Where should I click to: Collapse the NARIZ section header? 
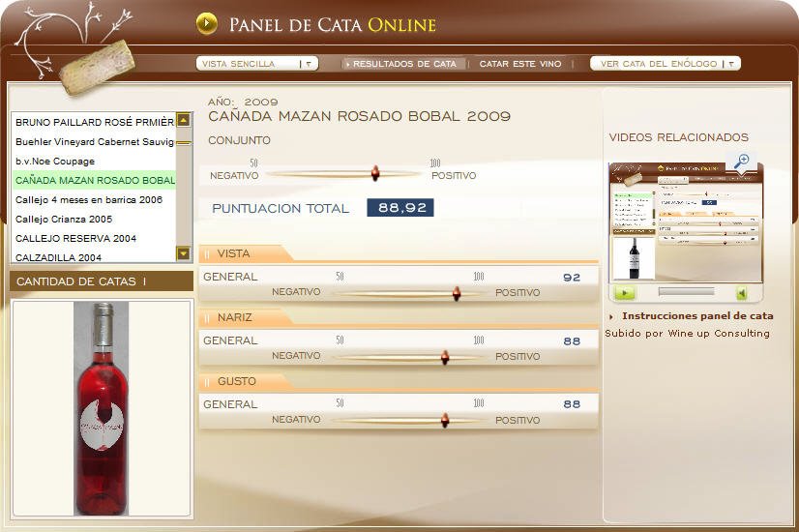coord(245,317)
